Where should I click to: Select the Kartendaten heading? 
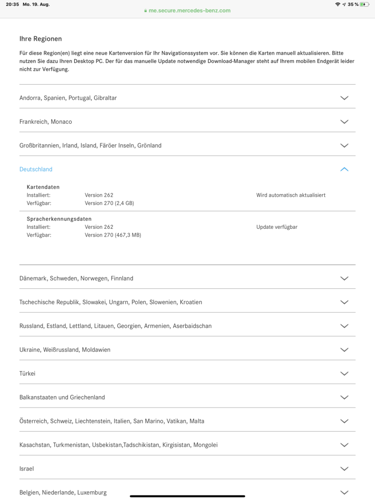[43, 187]
